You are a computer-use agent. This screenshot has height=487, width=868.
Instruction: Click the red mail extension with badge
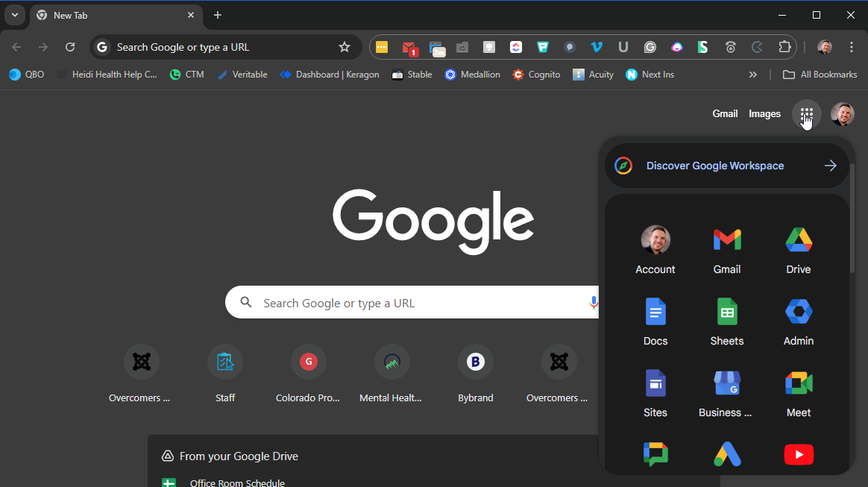click(x=409, y=48)
